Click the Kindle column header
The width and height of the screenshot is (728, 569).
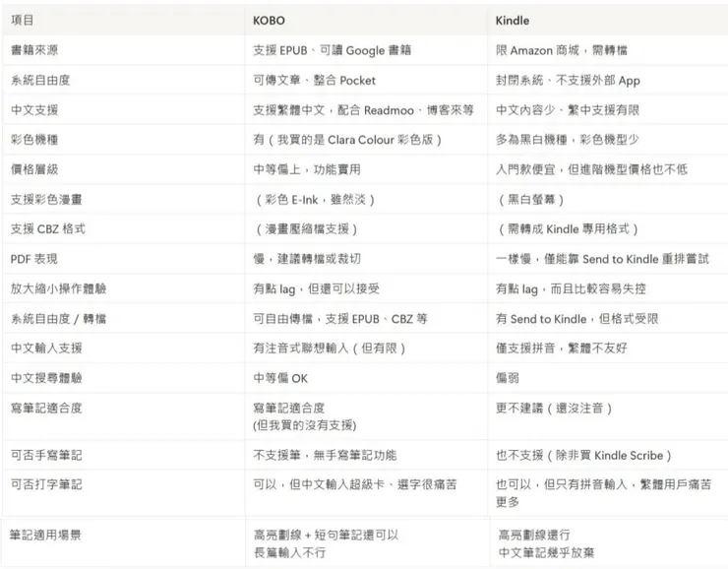[x=513, y=21]
